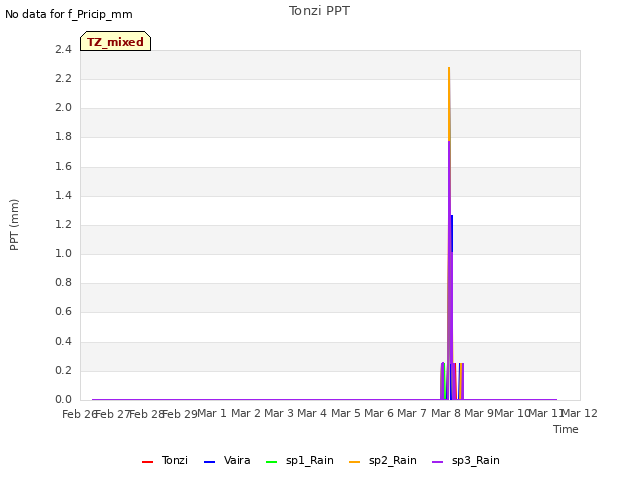This screenshot has width=640, height=480.
Task: Click the TZ_mixed annotation box
Action: coord(116,41)
